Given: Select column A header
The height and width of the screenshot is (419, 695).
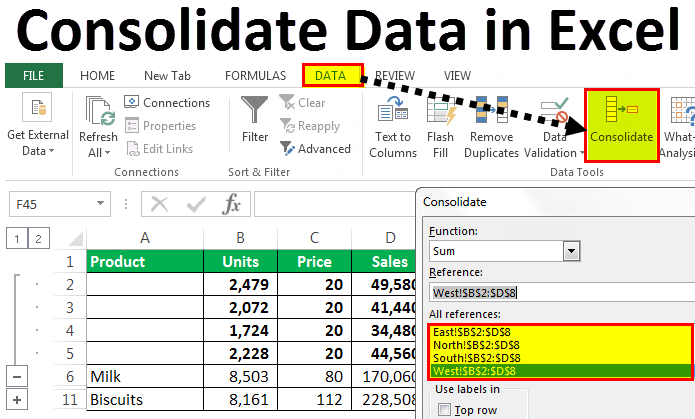Looking at the screenshot, I should click(145, 238).
